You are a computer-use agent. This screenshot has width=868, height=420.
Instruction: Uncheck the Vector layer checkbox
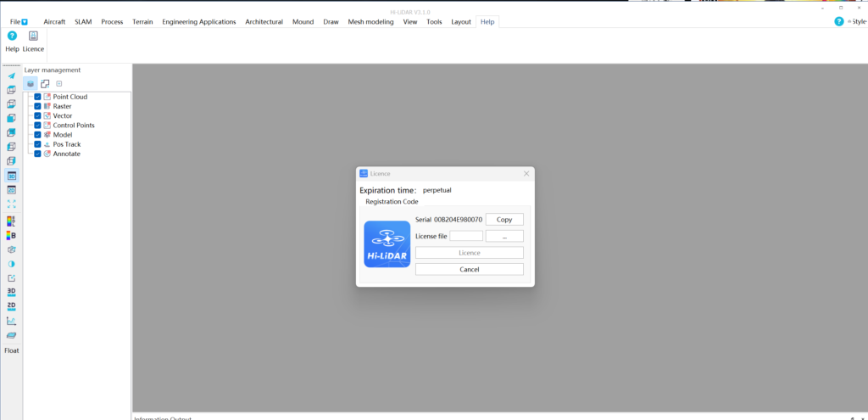[x=37, y=115]
